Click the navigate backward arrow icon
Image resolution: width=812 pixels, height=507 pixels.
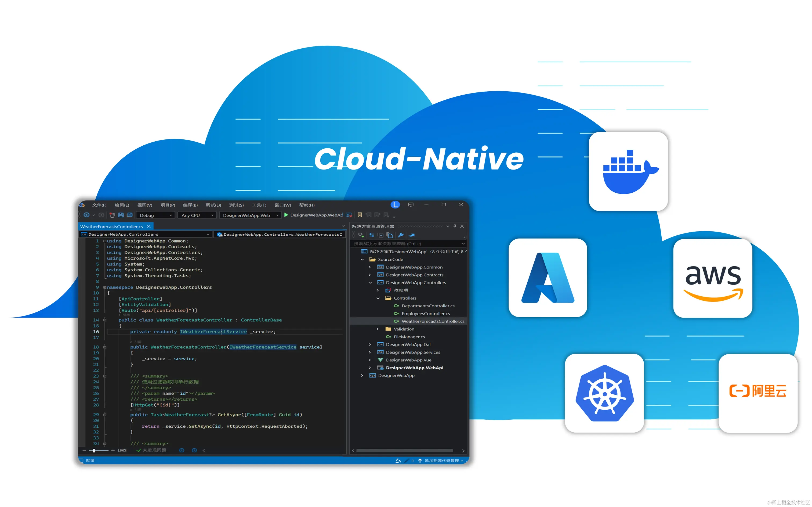[x=86, y=215]
